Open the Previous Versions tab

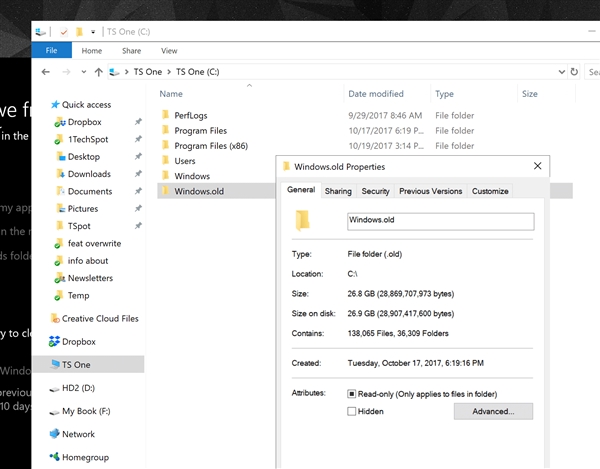[x=430, y=191]
